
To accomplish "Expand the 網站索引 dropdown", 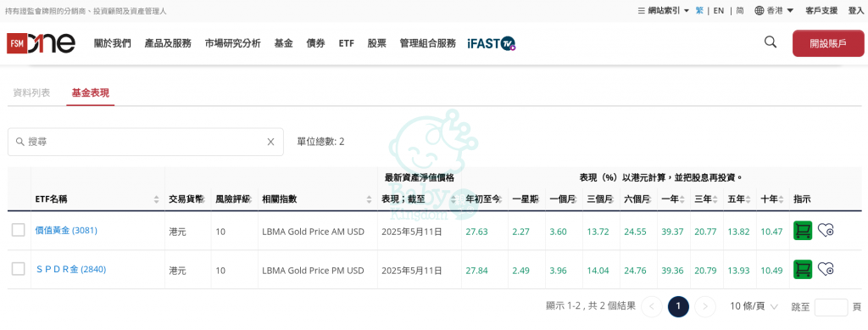I will point(663,10).
